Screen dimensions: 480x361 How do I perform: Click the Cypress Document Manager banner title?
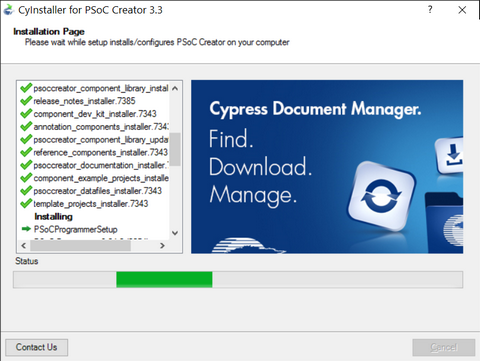(315, 109)
